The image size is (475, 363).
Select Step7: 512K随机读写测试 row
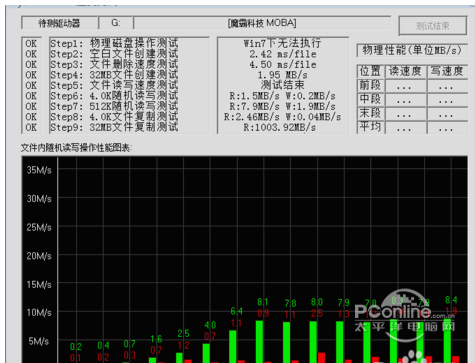pyautogui.click(x=114, y=106)
